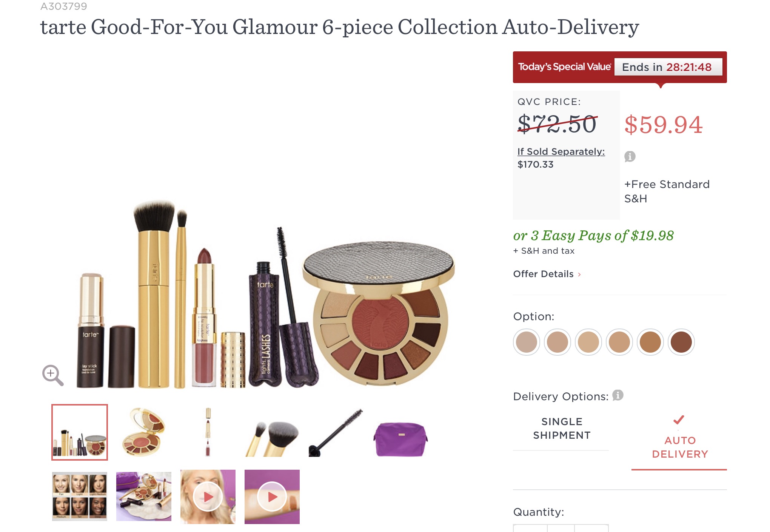This screenshot has width=770, height=532.
Task: Click the magnifier zoom icon on product image
Action: click(52, 375)
